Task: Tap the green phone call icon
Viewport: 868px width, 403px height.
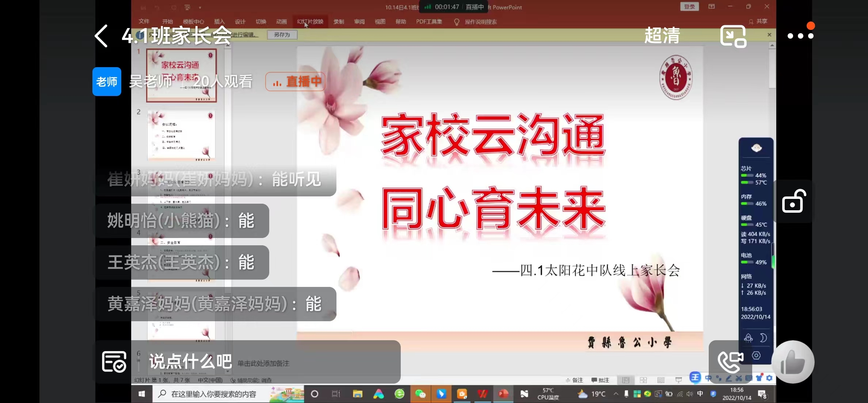Action: click(x=730, y=362)
